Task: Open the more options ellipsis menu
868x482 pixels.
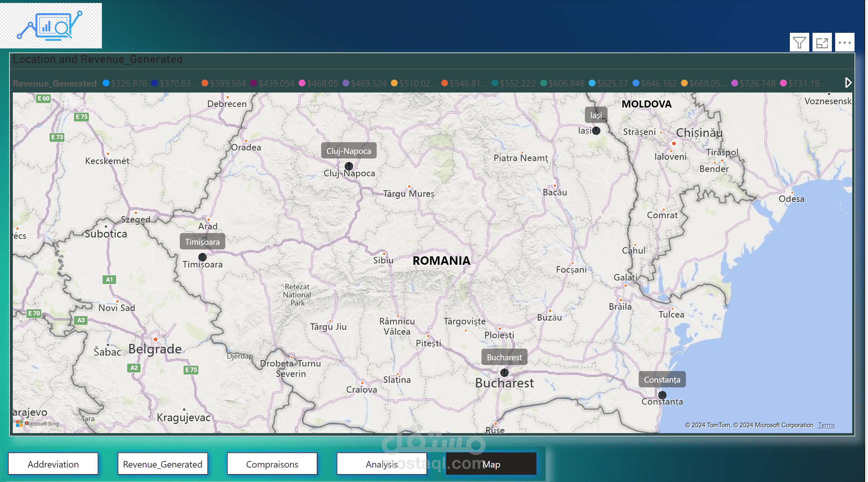Action: click(x=844, y=42)
